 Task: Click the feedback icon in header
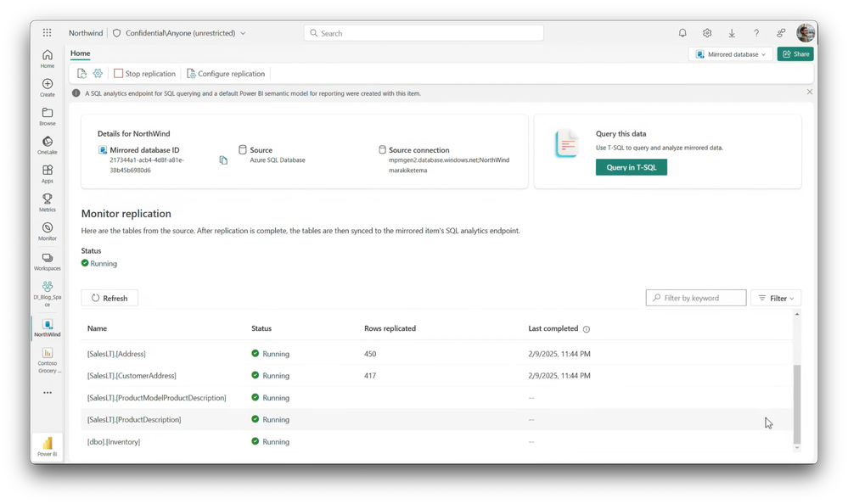pos(781,33)
